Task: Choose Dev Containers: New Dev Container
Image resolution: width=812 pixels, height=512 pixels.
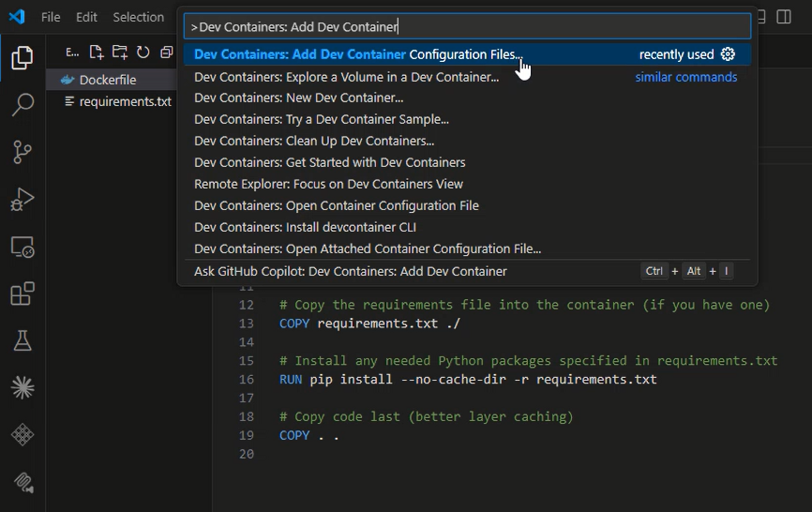Action: click(x=467, y=98)
